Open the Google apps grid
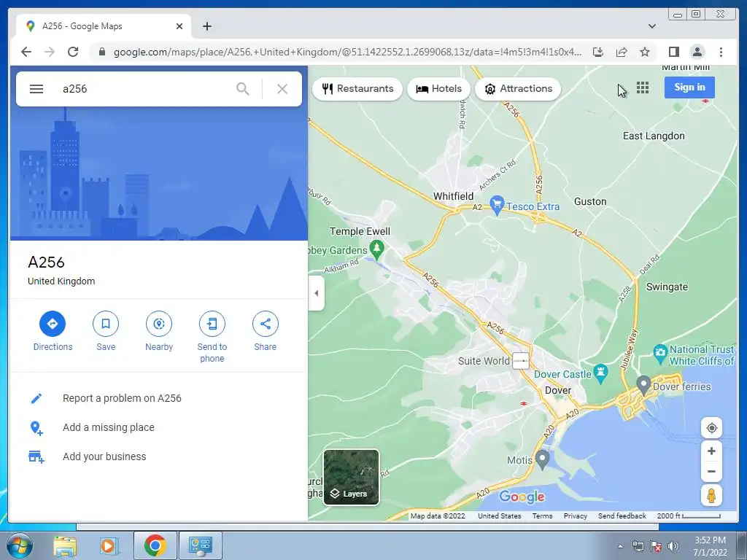The height and width of the screenshot is (560, 747). point(643,87)
